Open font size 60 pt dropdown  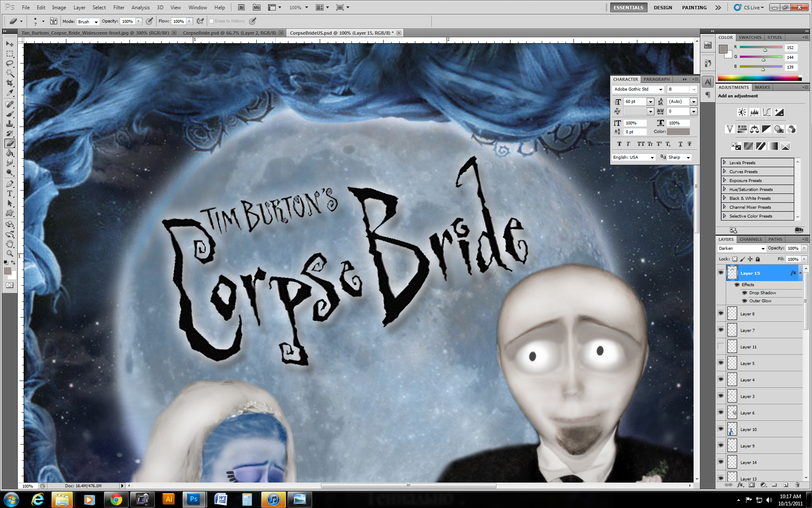(x=650, y=102)
